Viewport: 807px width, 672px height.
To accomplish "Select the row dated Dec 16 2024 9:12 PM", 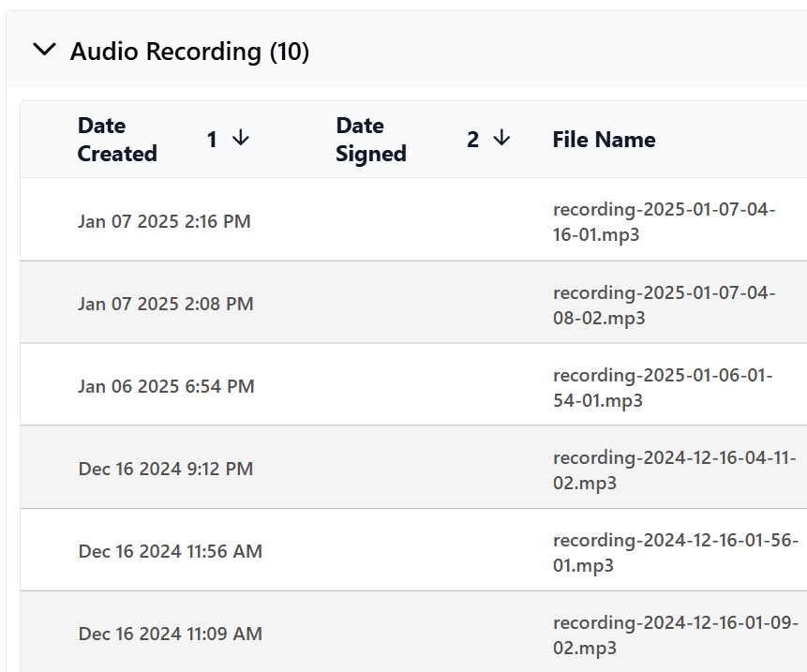I will (166, 470).
